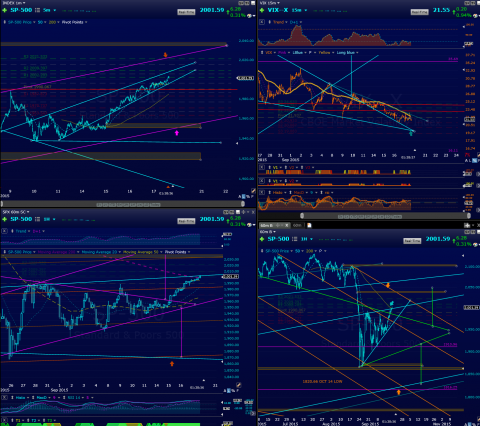Close the V1 V2 V3 sub-panel on VIX chart
Screen dimensions: 480x426
tap(262, 168)
